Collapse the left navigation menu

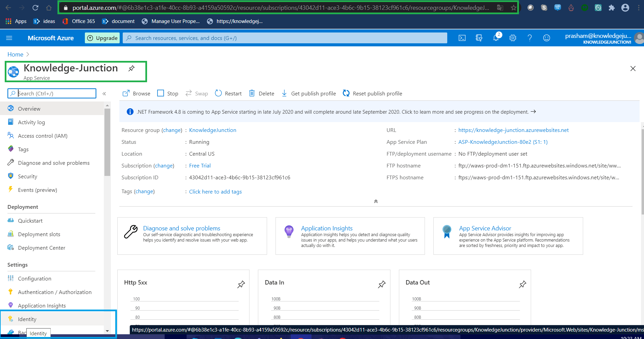point(104,94)
